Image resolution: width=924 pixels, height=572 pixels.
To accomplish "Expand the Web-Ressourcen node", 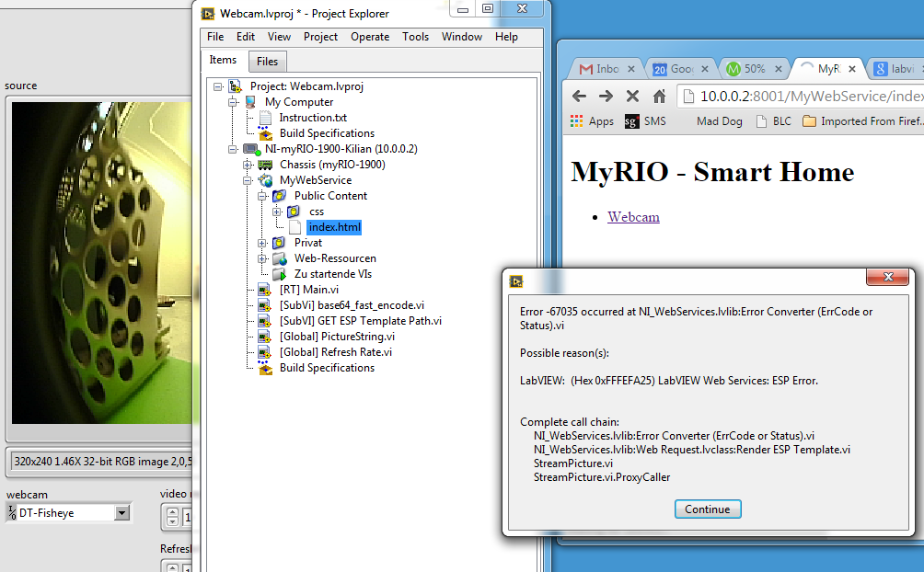I will 262,258.
